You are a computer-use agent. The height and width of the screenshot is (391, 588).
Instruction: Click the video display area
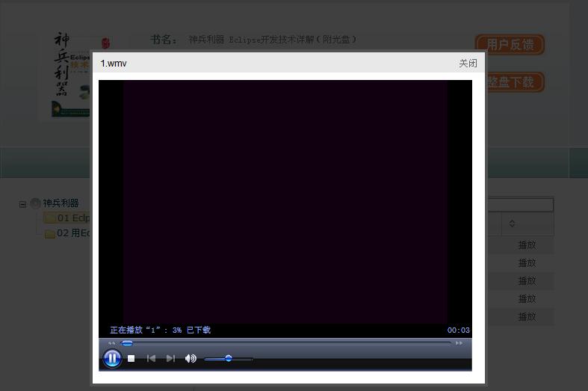285,202
